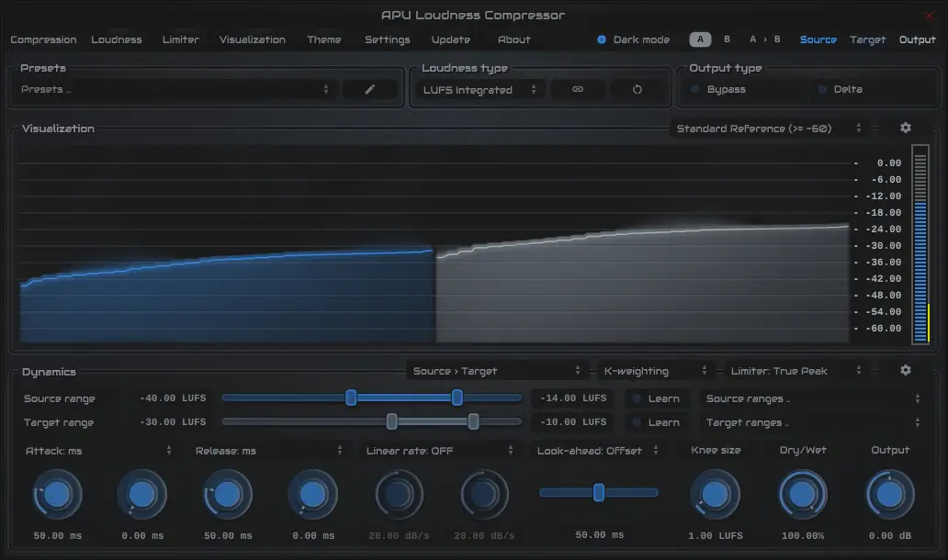Click the first Release knob
Viewport: 948px width, 560px height.
pyautogui.click(x=227, y=495)
